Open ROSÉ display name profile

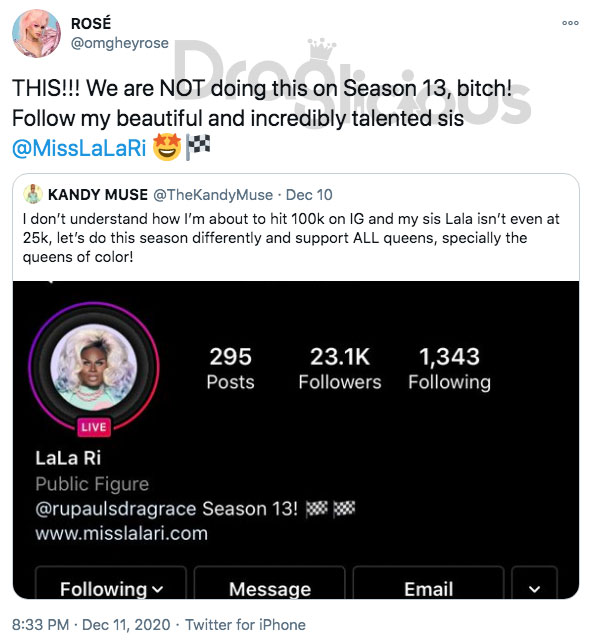[91, 23]
